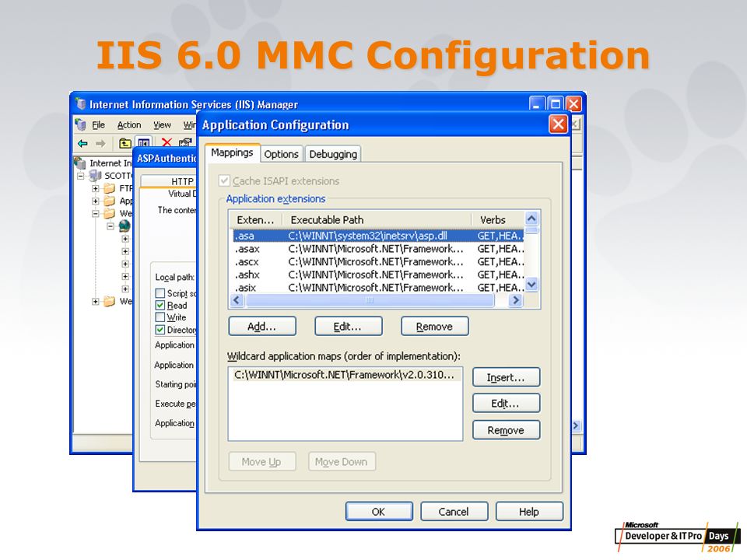747x560 pixels.
Task: Toggle the Cache ISAPI extensions checkbox
Action: point(224,181)
